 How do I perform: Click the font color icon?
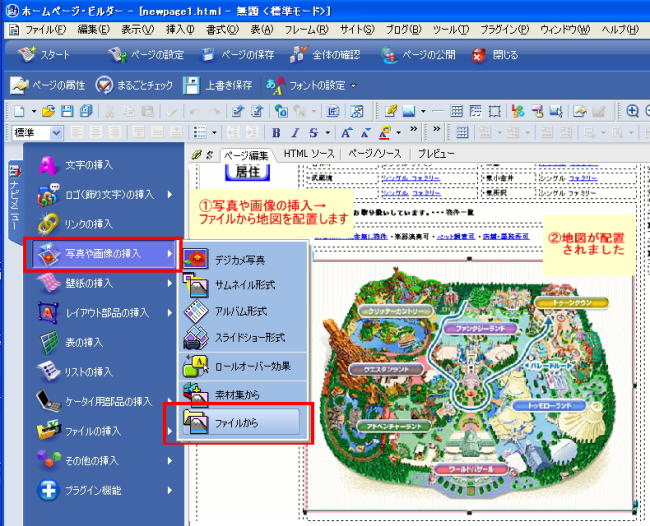(x=385, y=133)
